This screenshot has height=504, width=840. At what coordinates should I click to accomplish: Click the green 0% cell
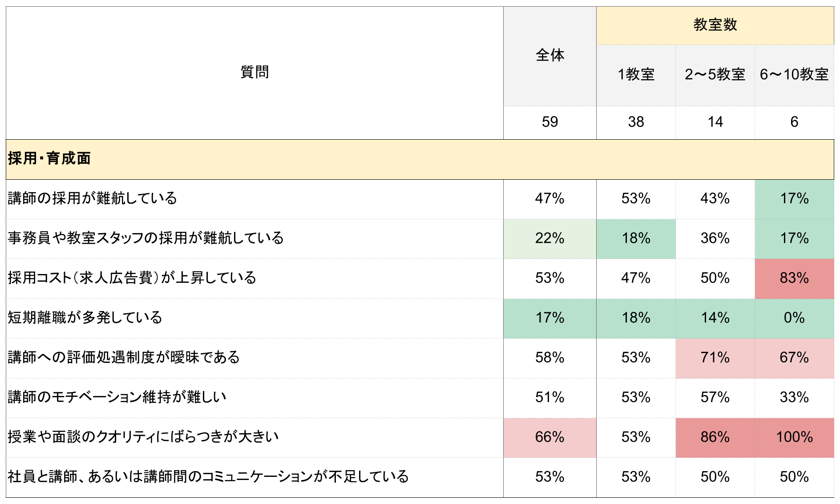(x=794, y=318)
